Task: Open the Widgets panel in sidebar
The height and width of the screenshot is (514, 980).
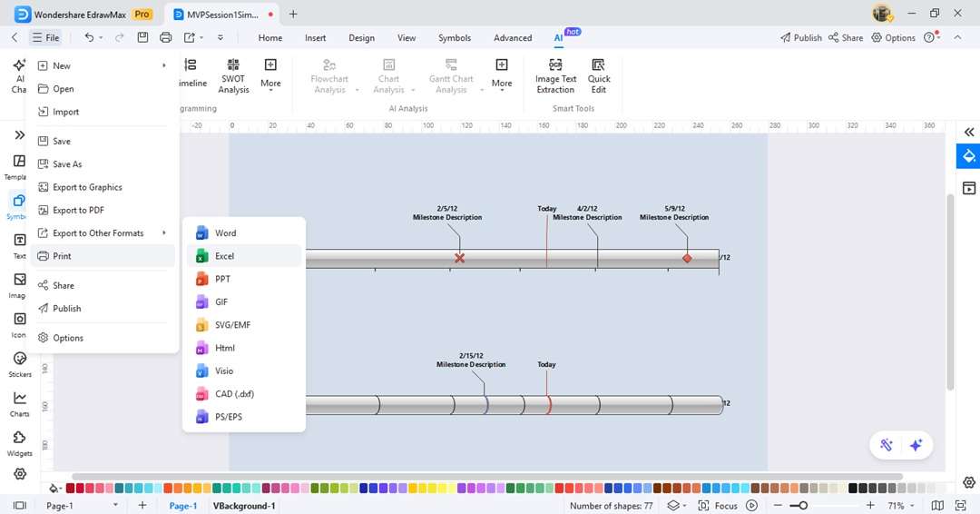Action: pos(20,443)
